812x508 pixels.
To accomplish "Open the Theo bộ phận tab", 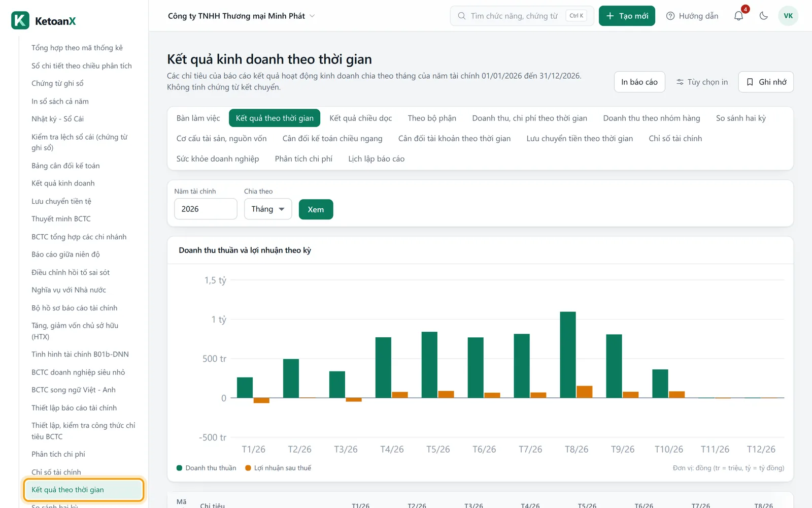I will click(x=432, y=118).
